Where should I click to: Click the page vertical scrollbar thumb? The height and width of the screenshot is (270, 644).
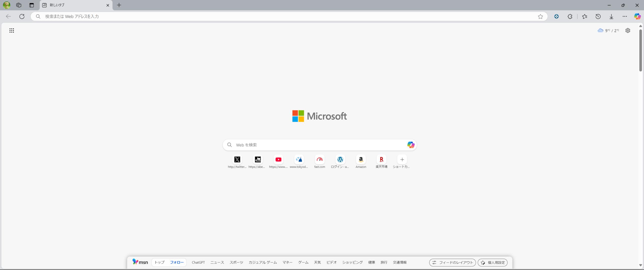(x=640, y=50)
